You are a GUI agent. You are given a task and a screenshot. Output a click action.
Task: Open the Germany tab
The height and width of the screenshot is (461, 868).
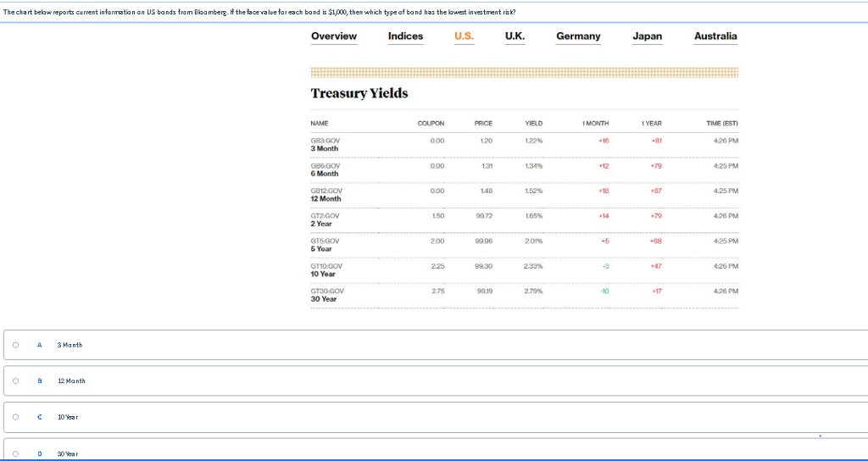pyautogui.click(x=578, y=36)
